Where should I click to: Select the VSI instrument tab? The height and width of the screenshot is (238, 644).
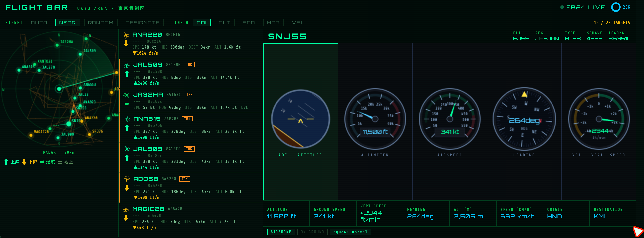(297, 23)
